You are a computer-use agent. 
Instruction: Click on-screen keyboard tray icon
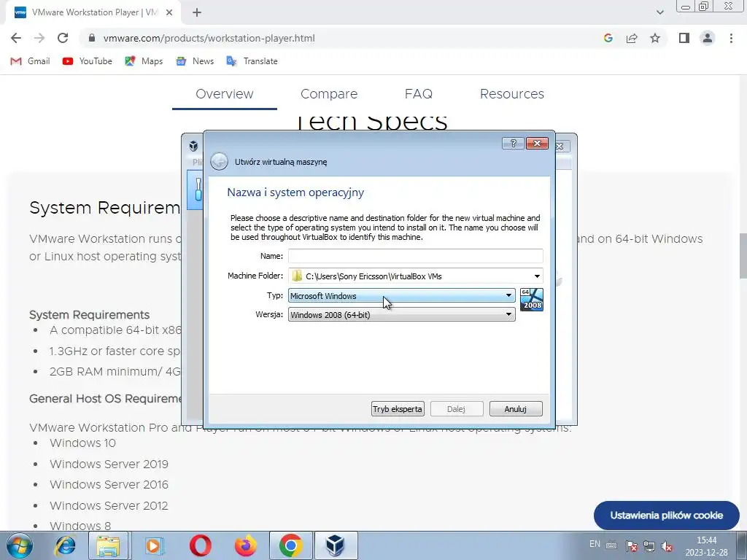point(612,545)
